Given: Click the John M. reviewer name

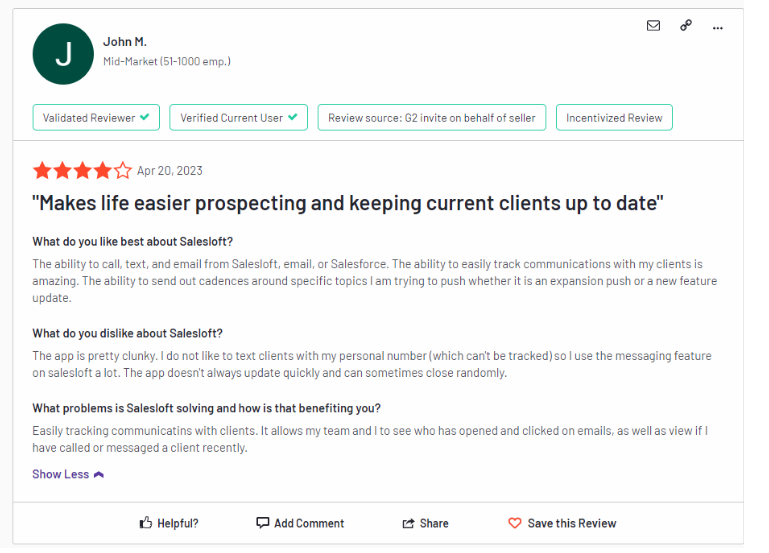Looking at the screenshot, I should click(125, 42).
